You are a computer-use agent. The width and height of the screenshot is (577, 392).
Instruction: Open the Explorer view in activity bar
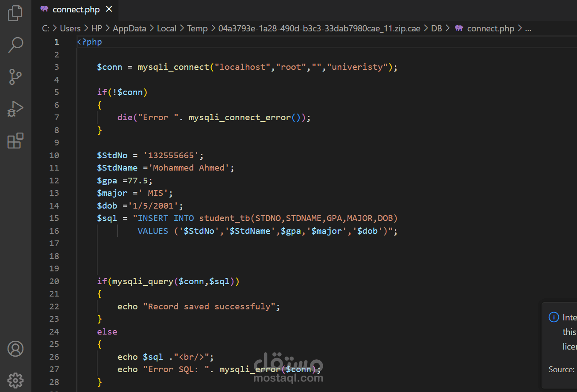(x=15, y=13)
